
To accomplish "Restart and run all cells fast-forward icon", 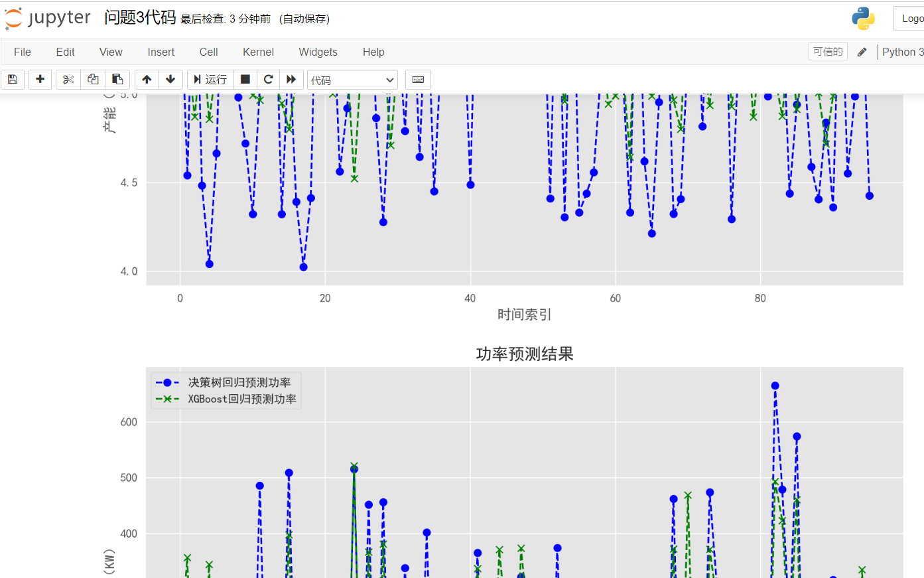I will click(291, 80).
